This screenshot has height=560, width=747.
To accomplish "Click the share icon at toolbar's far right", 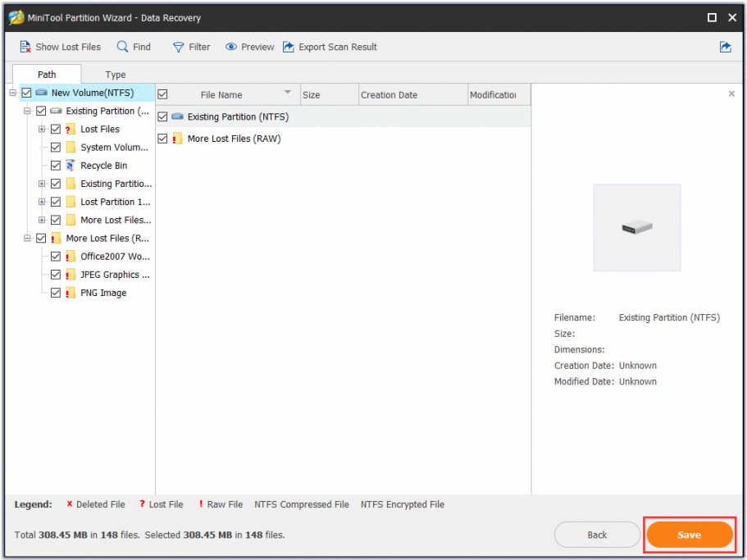I will pos(725,47).
